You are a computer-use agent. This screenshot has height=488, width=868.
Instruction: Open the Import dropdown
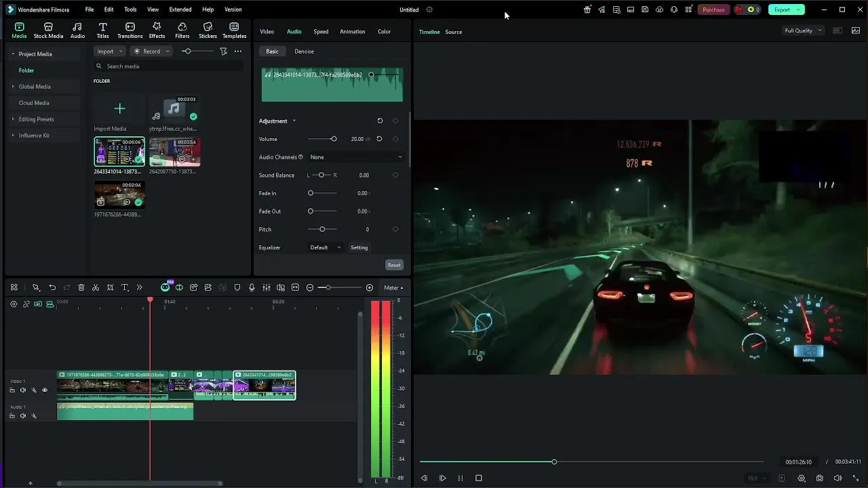pos(110,52)
